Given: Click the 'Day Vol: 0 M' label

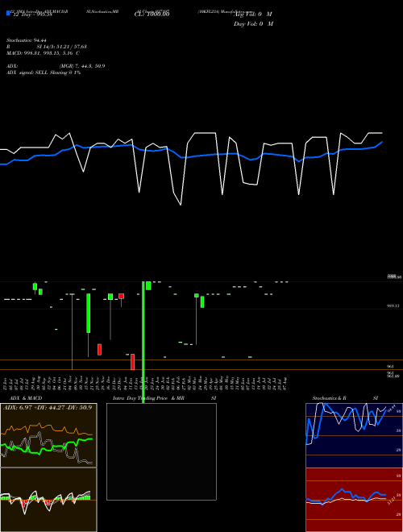Looking at the screenshot, I should (x=253, y=23).
